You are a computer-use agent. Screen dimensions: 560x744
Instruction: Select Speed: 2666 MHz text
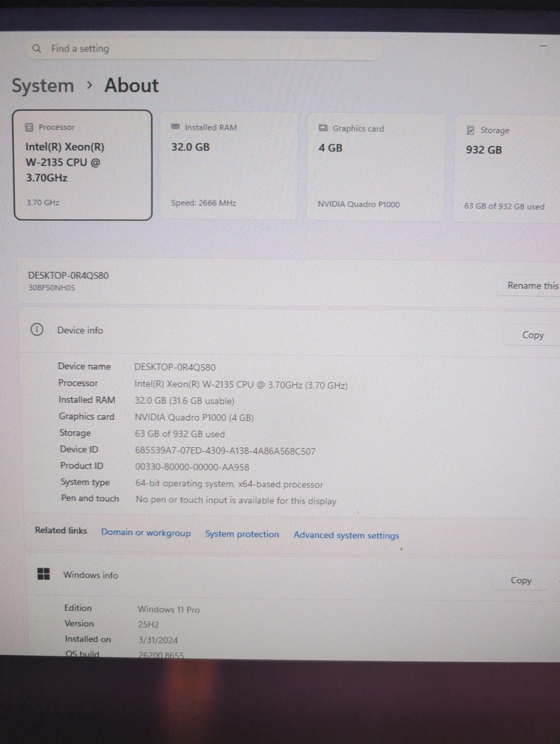203,203
